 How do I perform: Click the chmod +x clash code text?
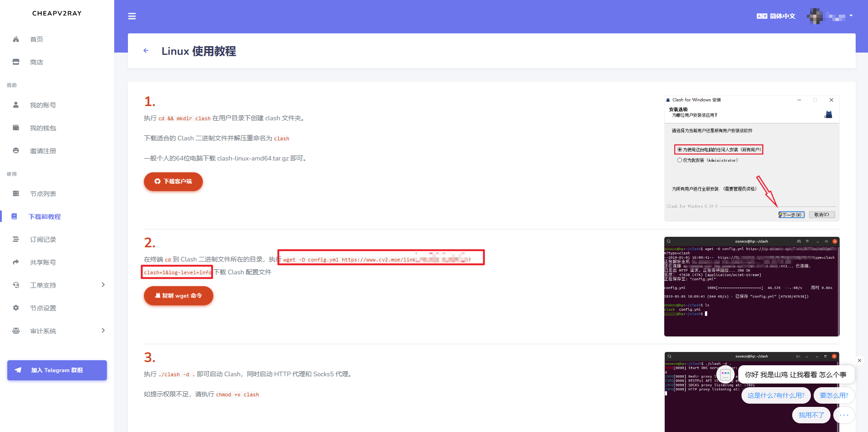pyautogui.click(x=238, y=395)
